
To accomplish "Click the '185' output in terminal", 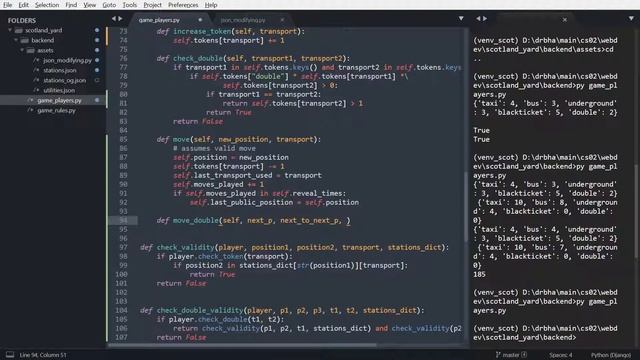I will click(479, 274).
